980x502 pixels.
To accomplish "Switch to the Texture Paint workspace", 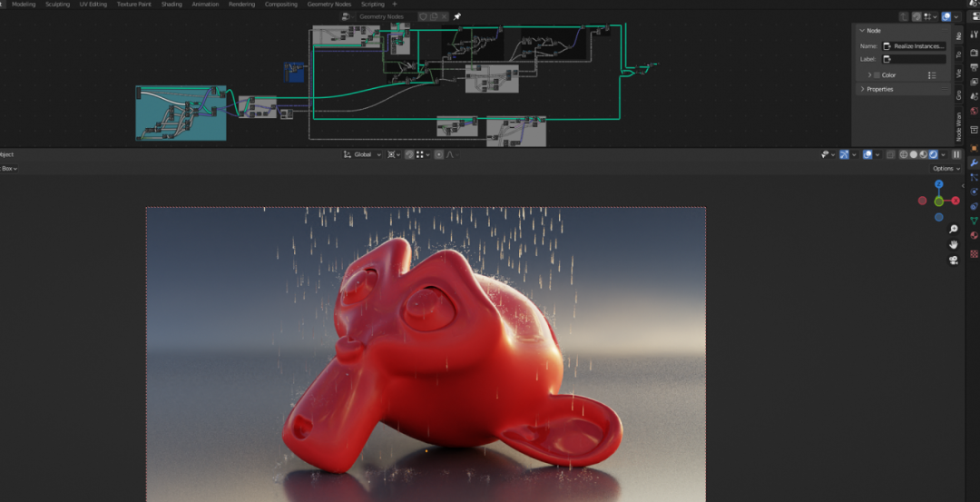I will (133, 4).
